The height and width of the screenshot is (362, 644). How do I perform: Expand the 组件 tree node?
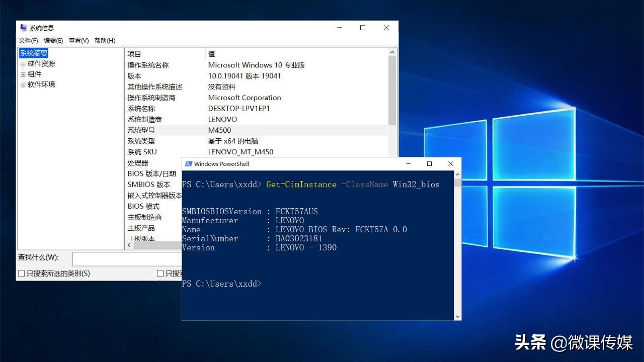click(24, 74)
